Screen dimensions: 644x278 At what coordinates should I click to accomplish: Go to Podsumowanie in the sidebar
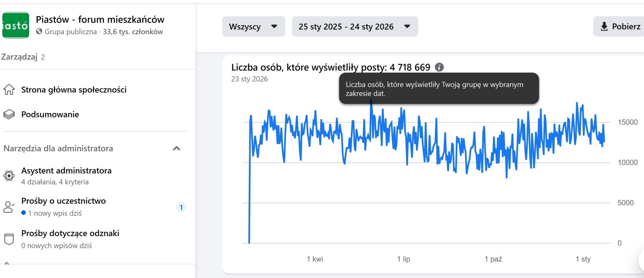coord(50,114)
